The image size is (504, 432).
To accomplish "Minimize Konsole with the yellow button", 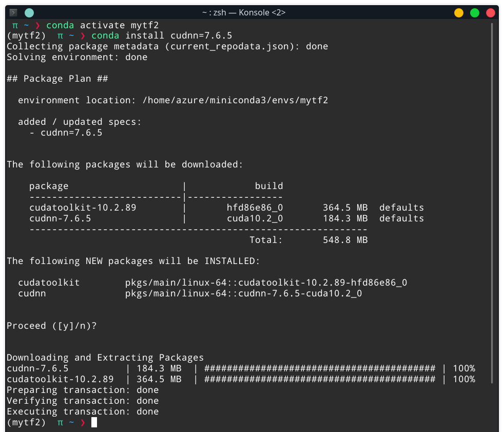I will pyautogui.click(x=459, y=13).
